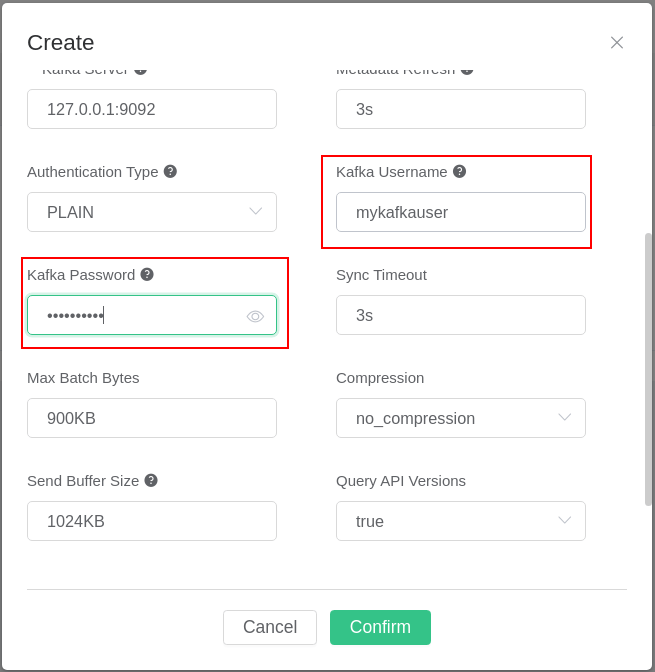Click help icon beside Kafka Username
The height and width of the screenshot is (672, 655).
click(459, 171)
